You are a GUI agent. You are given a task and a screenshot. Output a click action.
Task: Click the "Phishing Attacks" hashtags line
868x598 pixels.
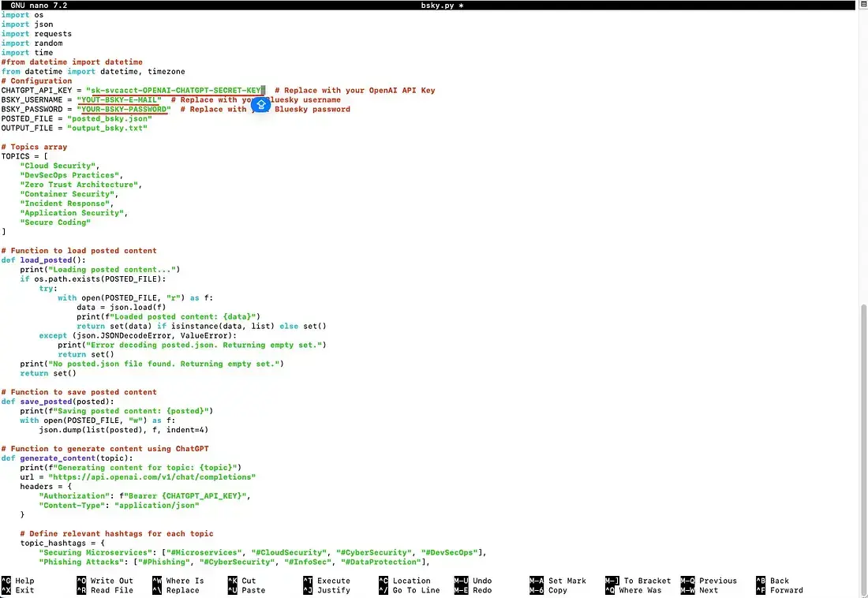point(234,562)
